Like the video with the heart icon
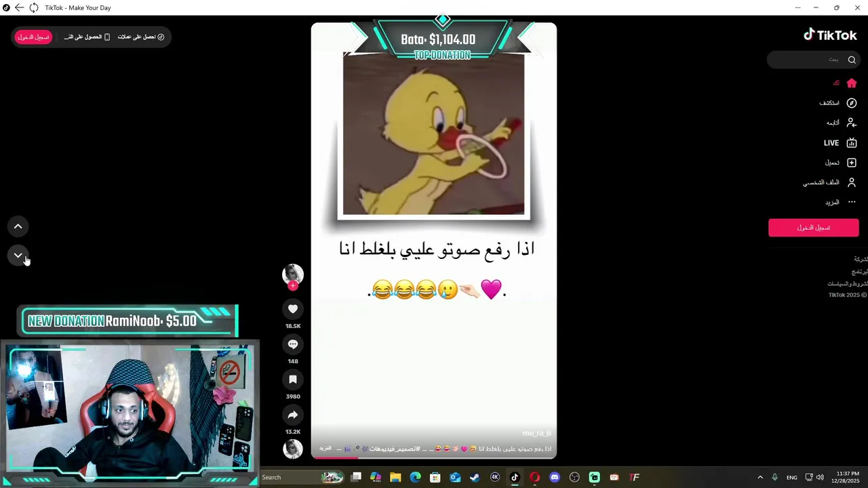868x488 pixels. coord(293,309)
